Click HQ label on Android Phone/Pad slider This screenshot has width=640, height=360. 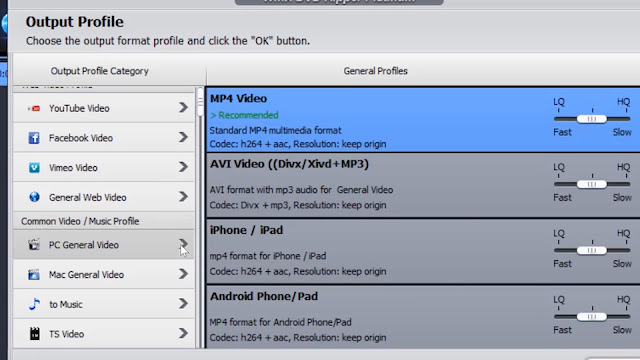tap(623, 300)
